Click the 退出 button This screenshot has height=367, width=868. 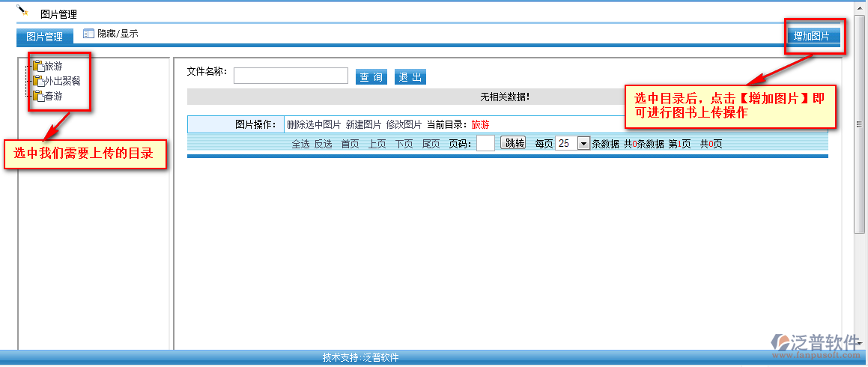pyautogui.click(x=410, y=77)
